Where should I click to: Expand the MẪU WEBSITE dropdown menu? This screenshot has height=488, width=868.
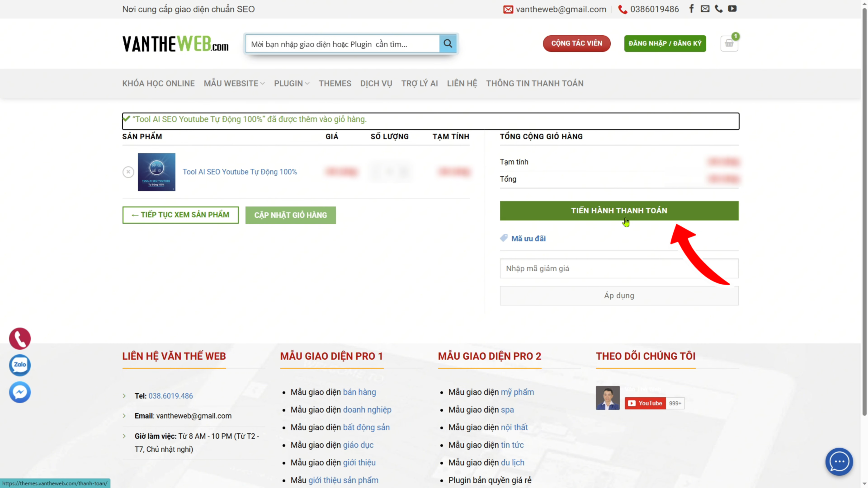234,84
